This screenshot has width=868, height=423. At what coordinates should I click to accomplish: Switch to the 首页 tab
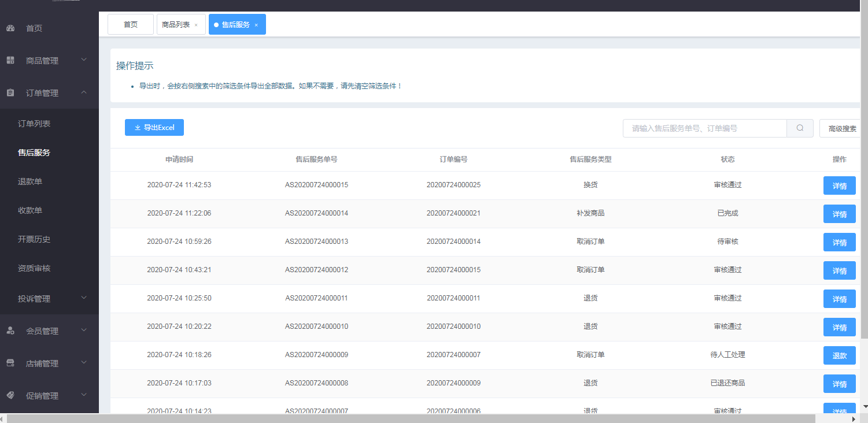(131, 25)
